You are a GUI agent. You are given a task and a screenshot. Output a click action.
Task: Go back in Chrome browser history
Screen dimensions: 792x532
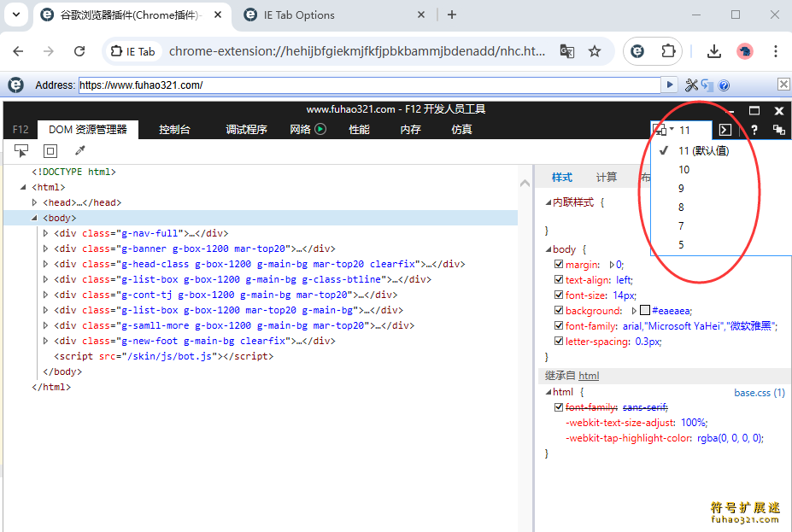pos(18,51)
